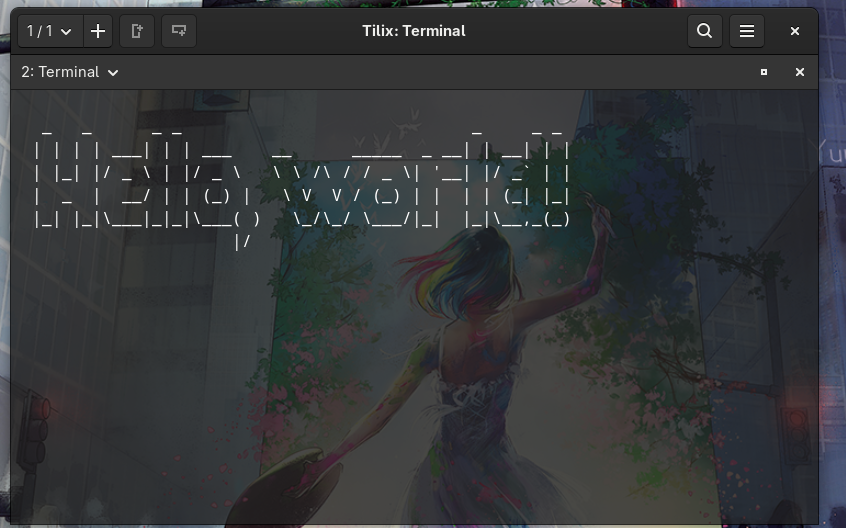Click the 'Tilix: Terminal' window title
The width and height of the screenshot is (846, 528).
coord(413,31)
